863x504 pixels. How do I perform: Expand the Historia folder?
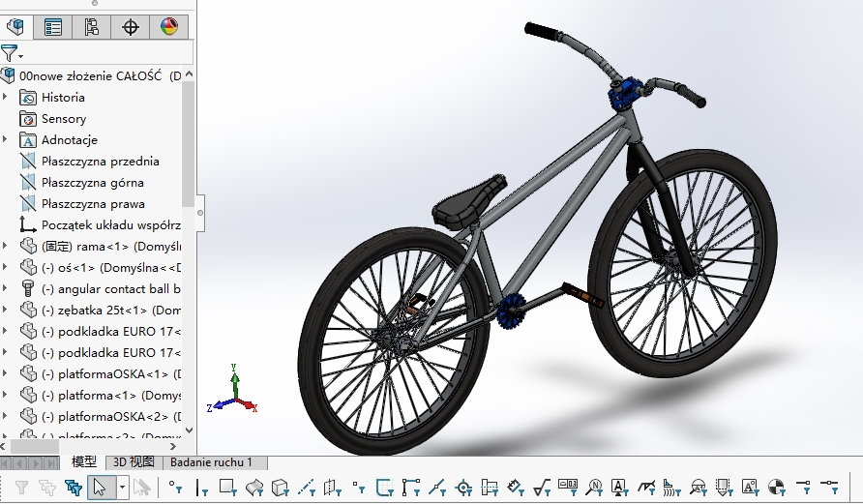(x=5, y=97)
